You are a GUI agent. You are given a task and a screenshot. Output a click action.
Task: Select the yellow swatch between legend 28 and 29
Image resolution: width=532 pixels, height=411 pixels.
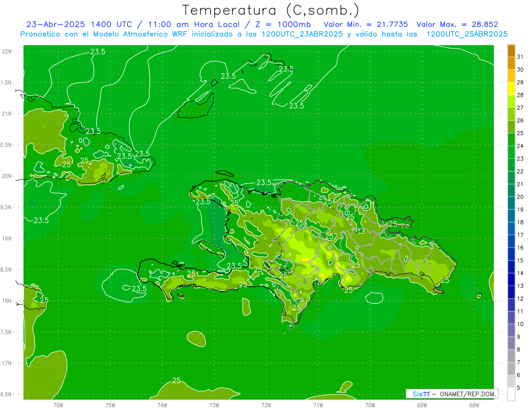point(511,89)
